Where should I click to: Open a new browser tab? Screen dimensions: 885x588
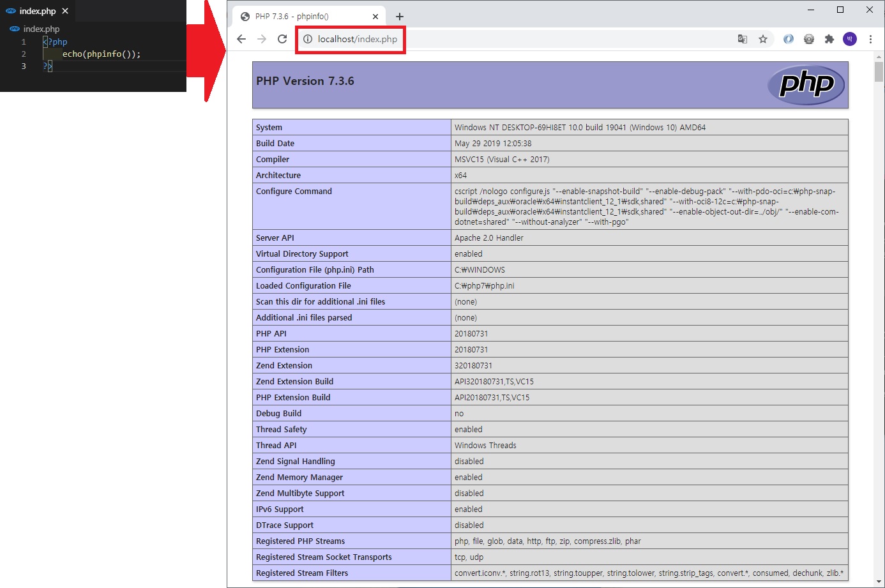(400, 17)
